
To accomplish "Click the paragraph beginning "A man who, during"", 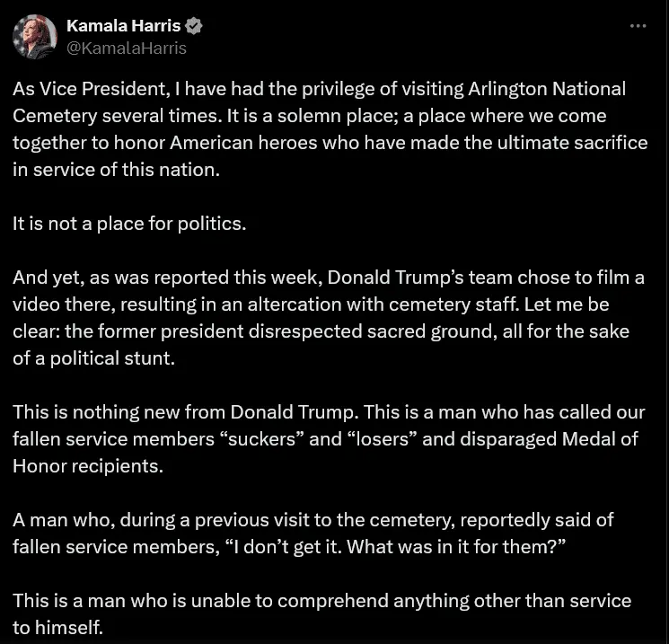I will pyautogui.click(x=313, y=533).
